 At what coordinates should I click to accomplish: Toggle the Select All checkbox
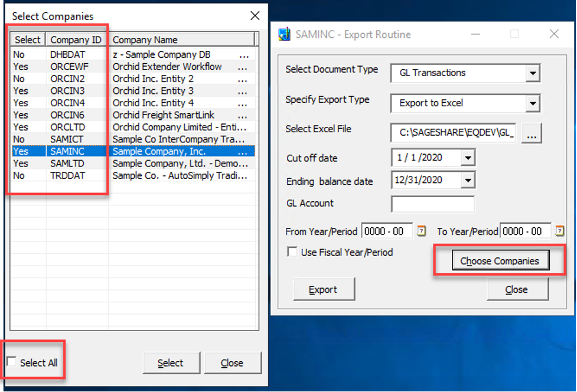click(12, 362)
